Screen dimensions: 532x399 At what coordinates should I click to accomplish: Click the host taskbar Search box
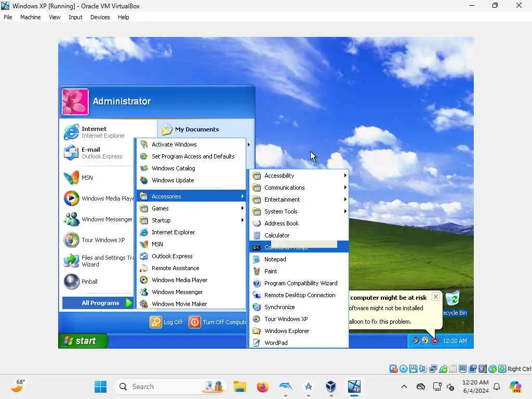click(x=170, y=387)
